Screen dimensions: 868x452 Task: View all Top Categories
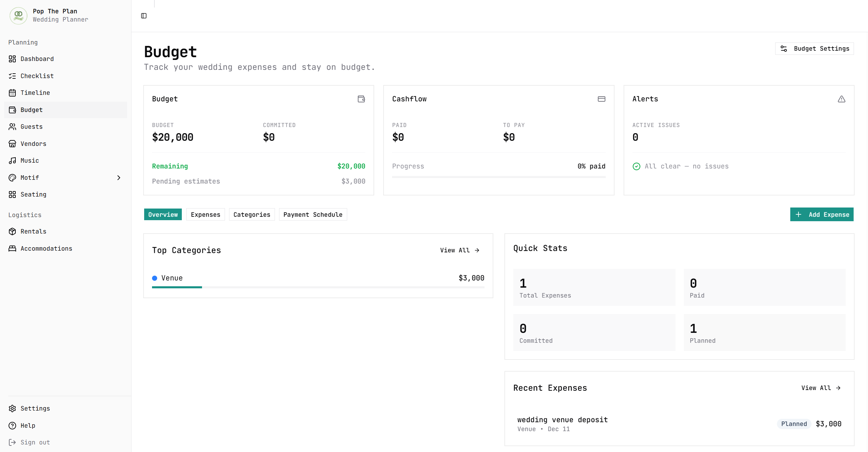click(460, 250)
